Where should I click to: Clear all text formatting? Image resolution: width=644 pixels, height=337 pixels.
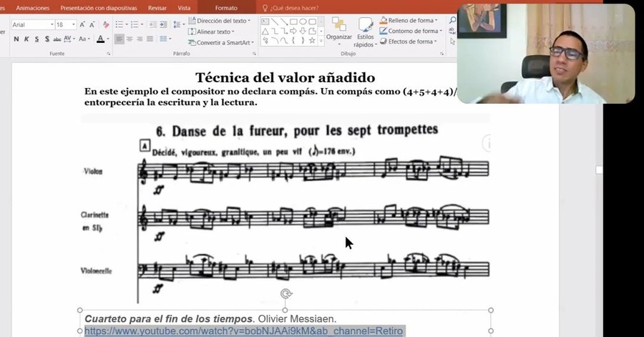pos(106,24)
